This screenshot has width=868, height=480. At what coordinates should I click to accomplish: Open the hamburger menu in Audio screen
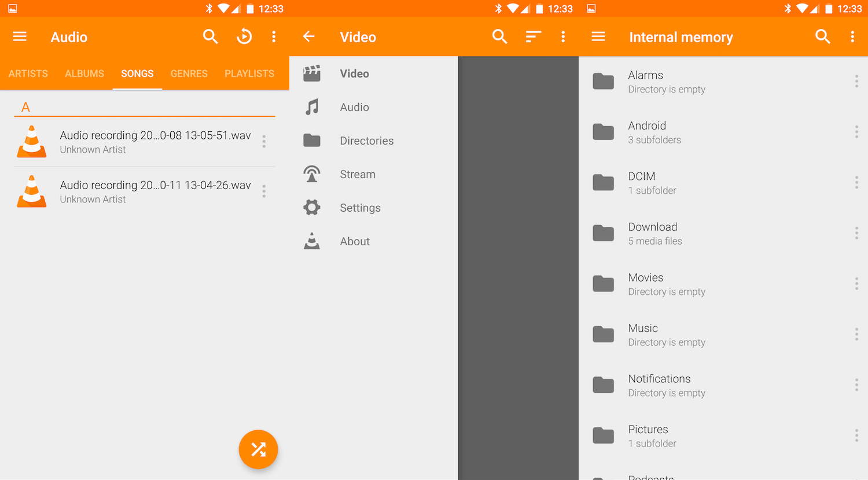20,37
